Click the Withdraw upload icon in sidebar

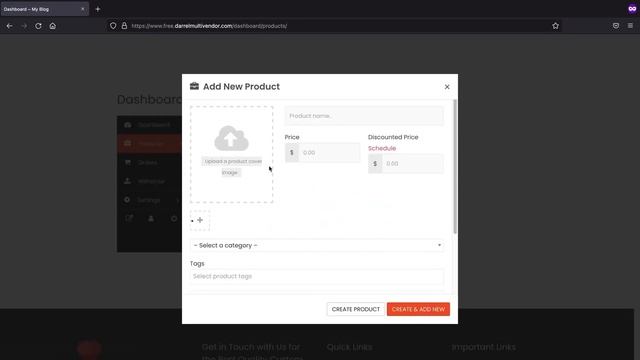(128, 181)
